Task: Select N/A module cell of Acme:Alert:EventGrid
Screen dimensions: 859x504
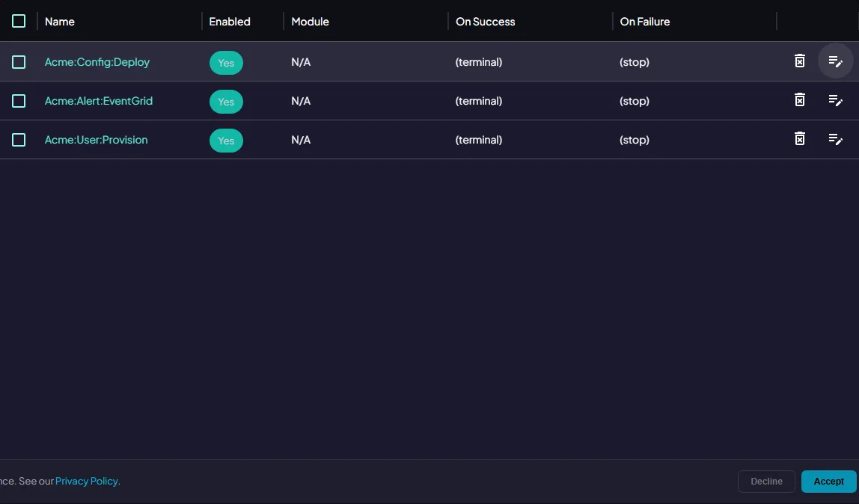Action: pos(301,101)
